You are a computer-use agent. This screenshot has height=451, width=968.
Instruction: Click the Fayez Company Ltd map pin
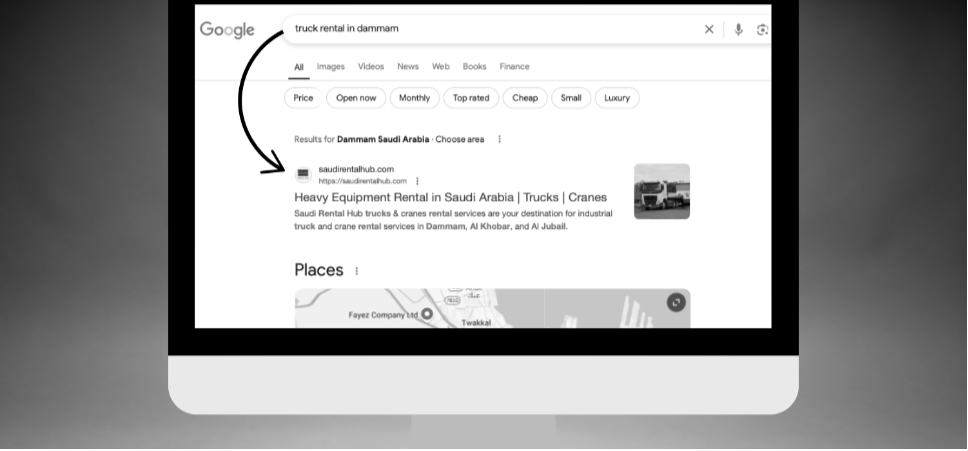(x=427, y=314)
